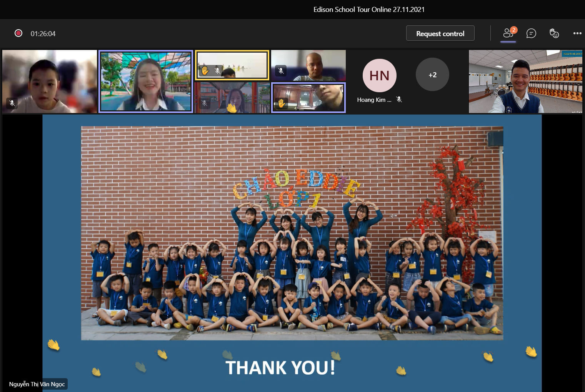Viewport: 585px width, 392px height.
Task: Open the participants panel icon
Action: [x=508, y=33]
